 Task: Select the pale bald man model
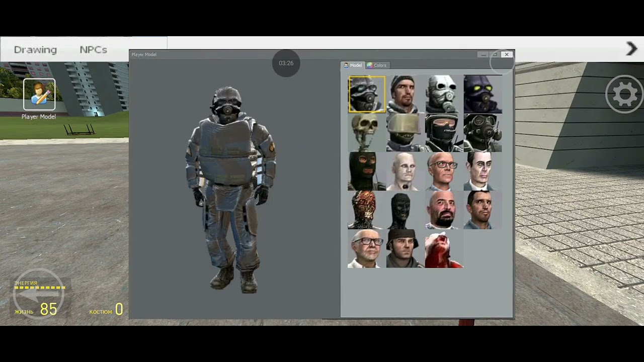406,171
